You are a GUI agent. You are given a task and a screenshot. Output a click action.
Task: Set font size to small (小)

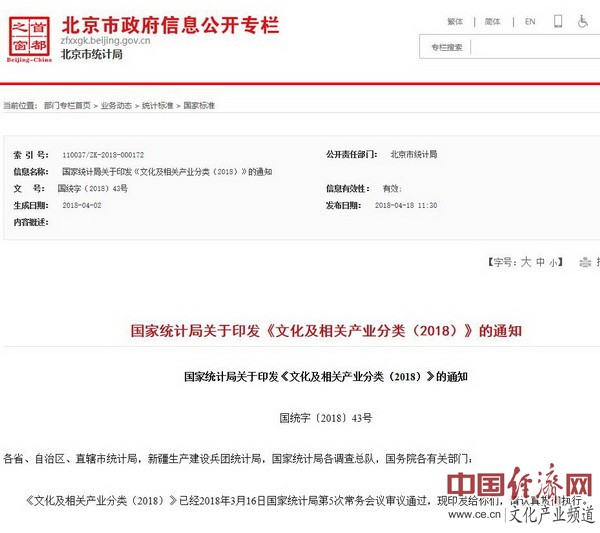[x=555, y=262]
